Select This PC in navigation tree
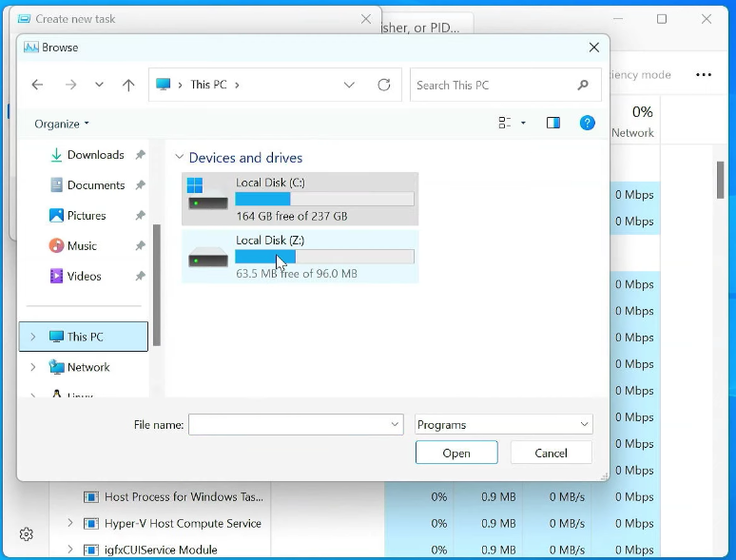This screenshot has width=736, height=560. click(x=84, y=337)
